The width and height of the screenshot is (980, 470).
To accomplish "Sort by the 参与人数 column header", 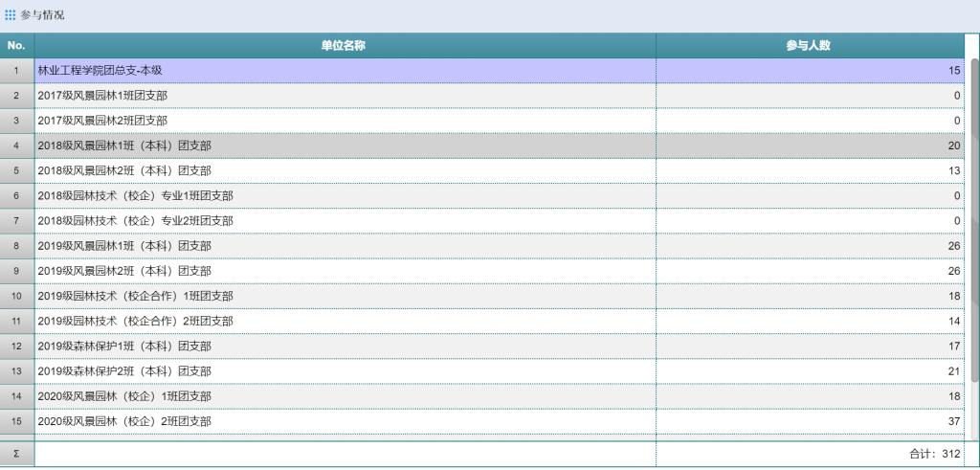I will tap(809, 46).
